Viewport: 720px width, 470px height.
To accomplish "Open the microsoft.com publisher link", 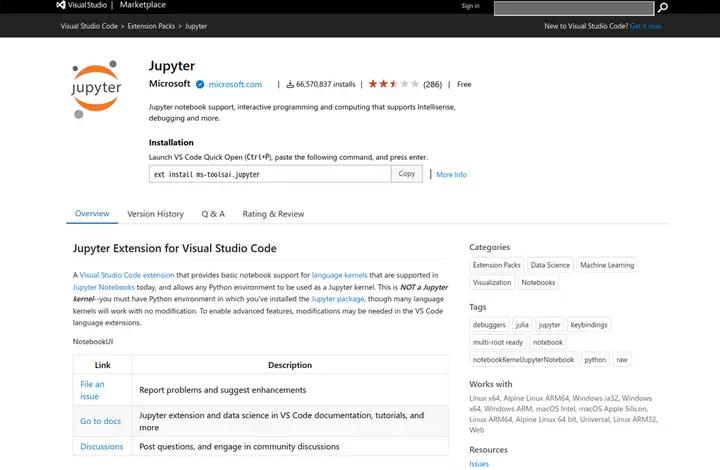I will point(235,84).
